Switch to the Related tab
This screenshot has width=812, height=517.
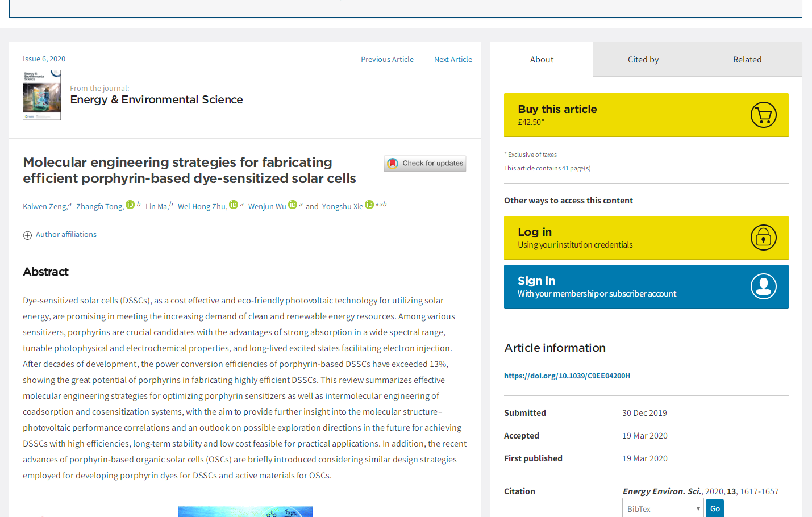coord(747,60)
